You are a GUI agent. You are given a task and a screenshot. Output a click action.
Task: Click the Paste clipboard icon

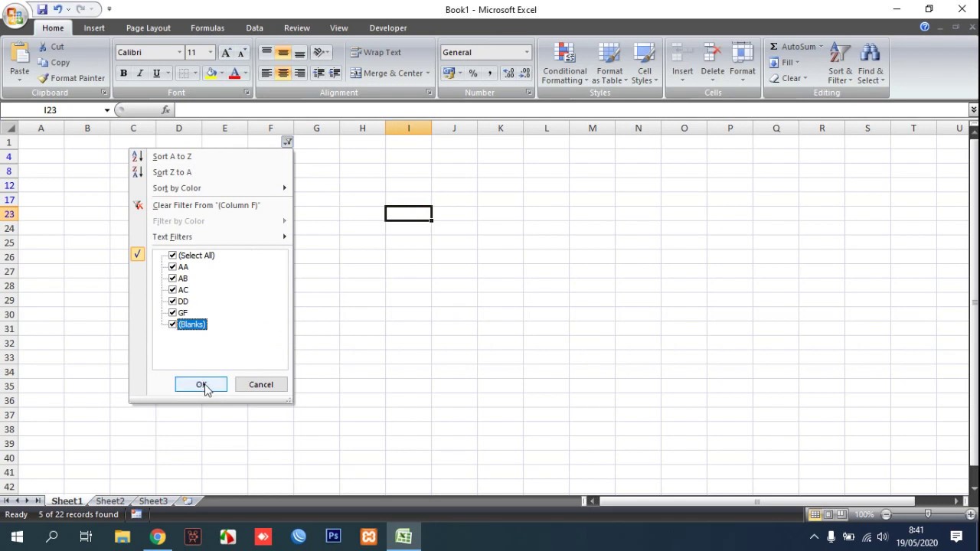(x=20, y=54)
